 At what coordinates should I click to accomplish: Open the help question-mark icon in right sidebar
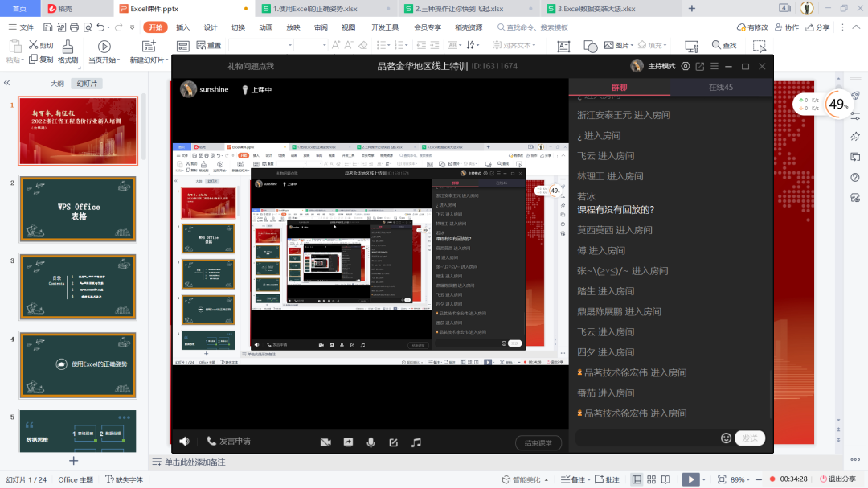855,177
